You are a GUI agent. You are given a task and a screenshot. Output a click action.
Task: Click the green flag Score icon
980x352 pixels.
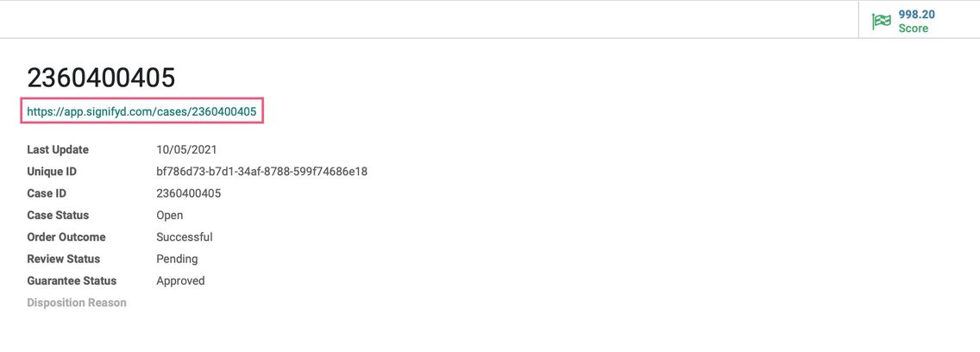pos(882,22)
